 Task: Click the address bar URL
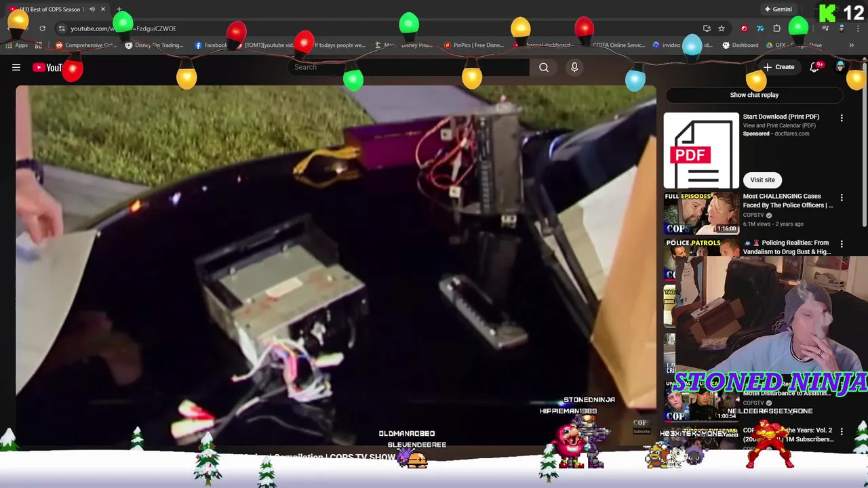click(123, 28)
